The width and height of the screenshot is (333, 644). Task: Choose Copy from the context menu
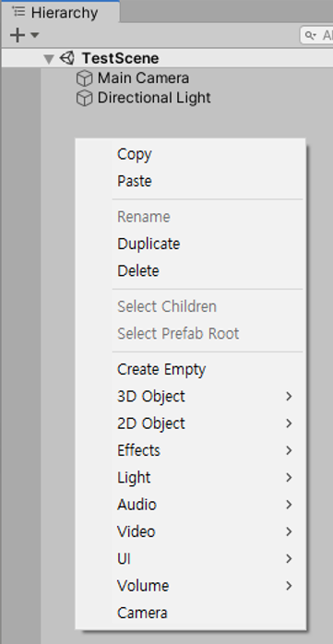135,154
